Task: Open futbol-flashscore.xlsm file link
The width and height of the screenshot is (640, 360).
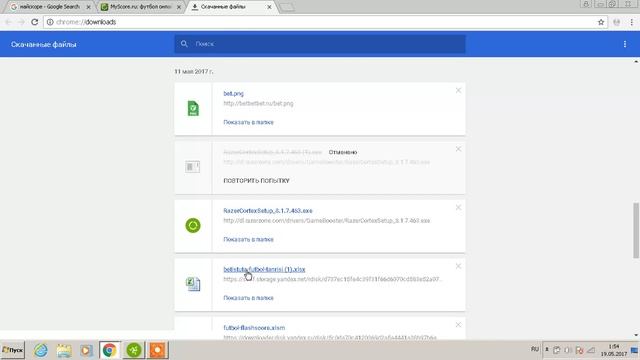Action: coord(254,328)
